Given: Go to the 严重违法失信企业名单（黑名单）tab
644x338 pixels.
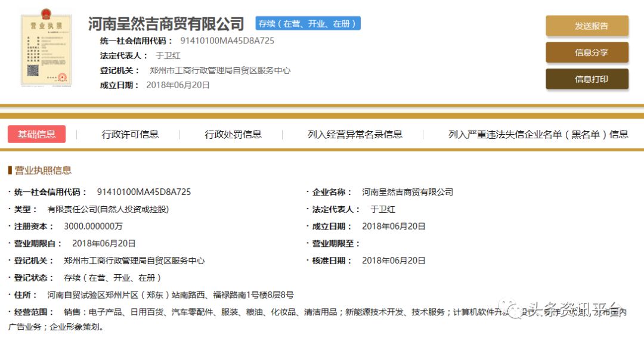Looking at the screenshot, I should pos(538,134).
